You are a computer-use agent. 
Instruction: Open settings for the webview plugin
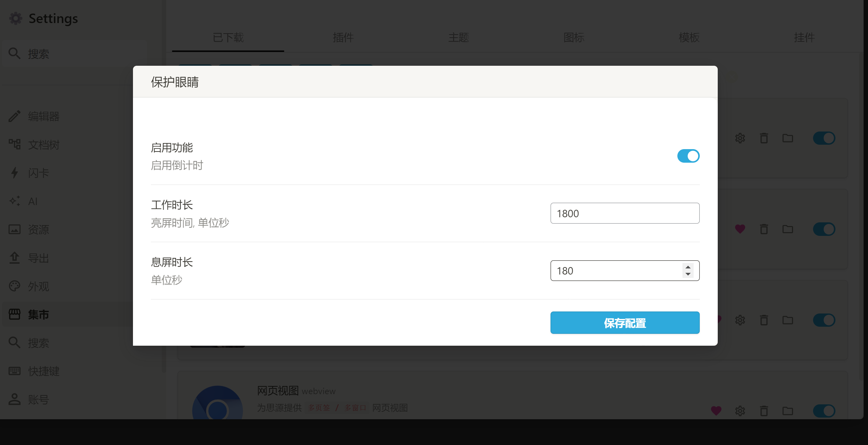tap(739, 411)
